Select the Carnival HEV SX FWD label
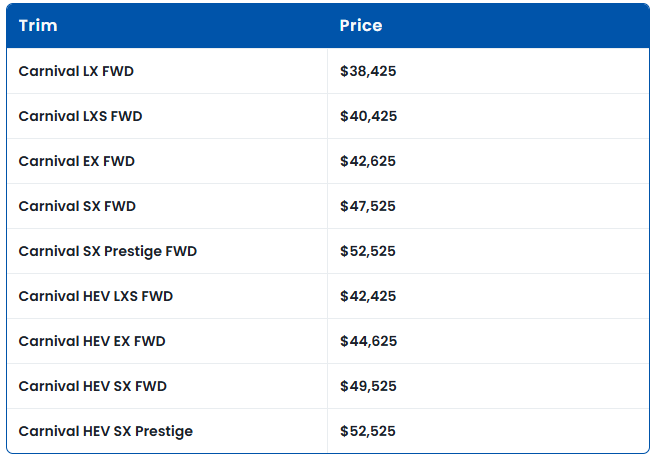 (93, 387)
